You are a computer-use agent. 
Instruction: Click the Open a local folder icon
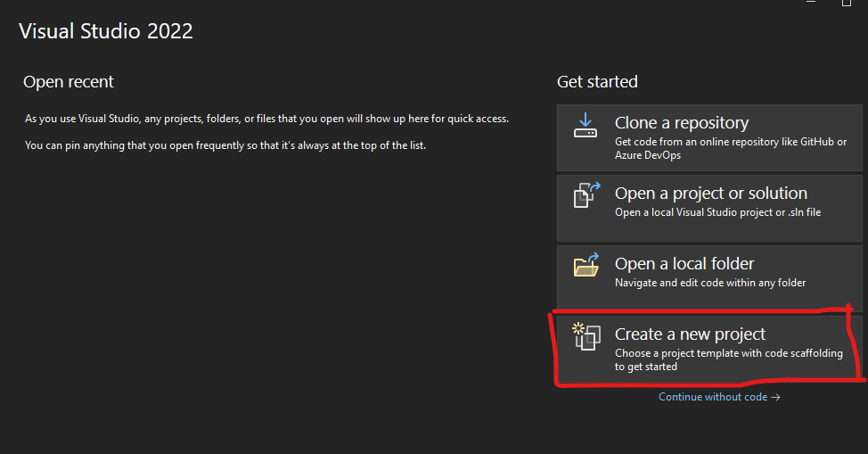coord(586,264)
